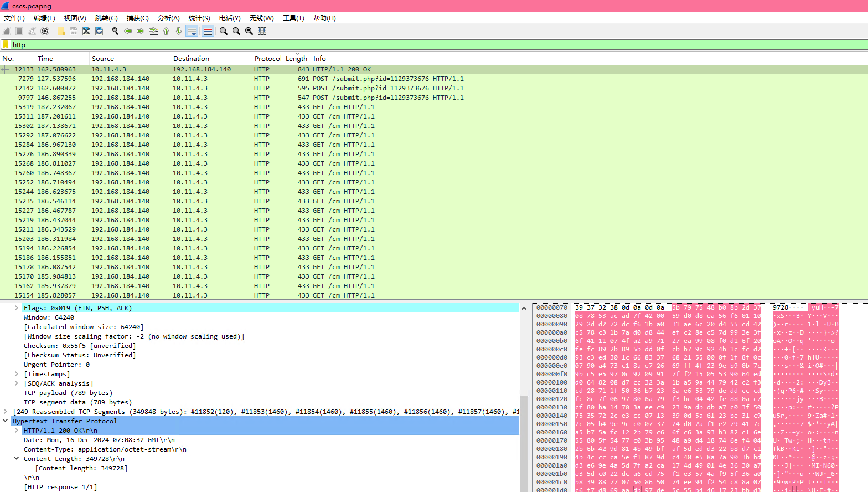The height and width of the screenshot is (492, 868).
Task: Open capture options gear icon
Action: tap(45, 31)
